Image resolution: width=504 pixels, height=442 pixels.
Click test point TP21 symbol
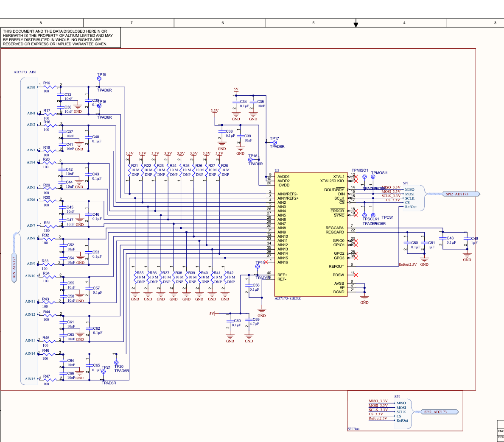[104, 371]
